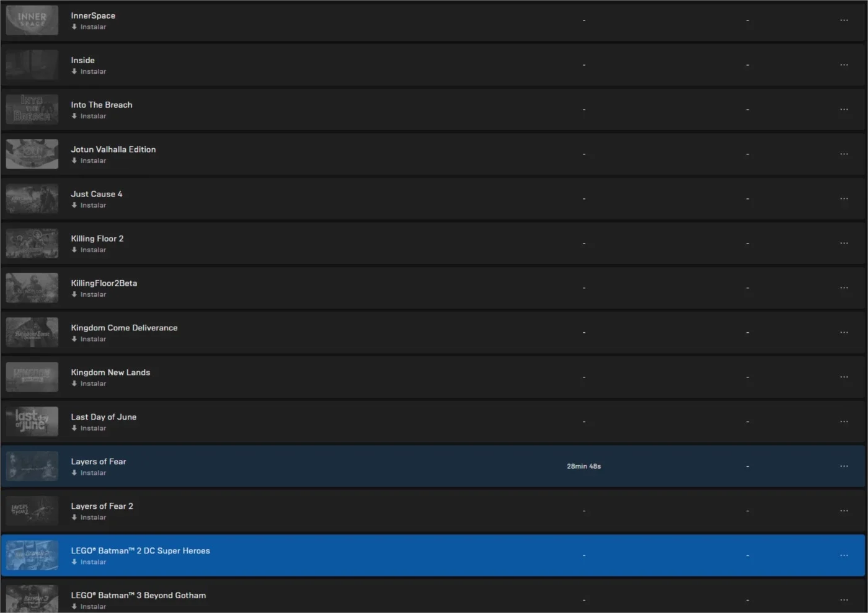
Task: Select the Inside cover thumbnail
Action: (32, 65)
